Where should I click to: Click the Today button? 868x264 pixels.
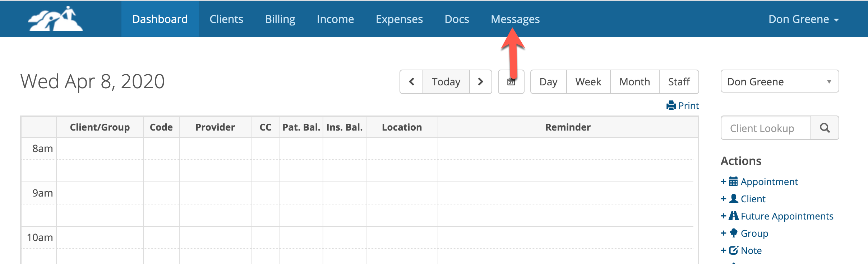(x=446, y=82)
